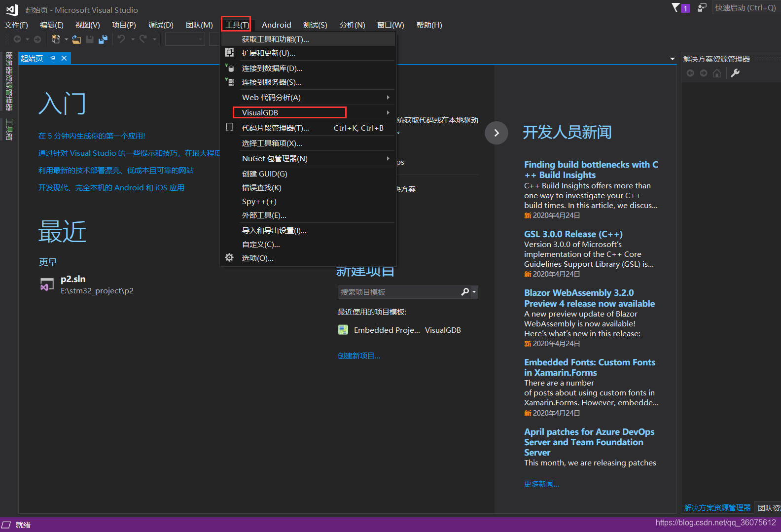This screenshot has height=532, width=781.
Task: Select Spy++(+) menu entry
Action: [x=308, y=202]
